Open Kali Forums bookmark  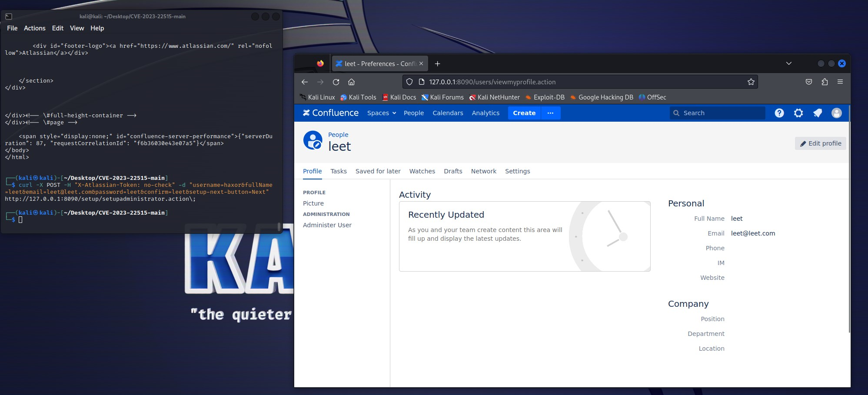(x=442, y=97)
